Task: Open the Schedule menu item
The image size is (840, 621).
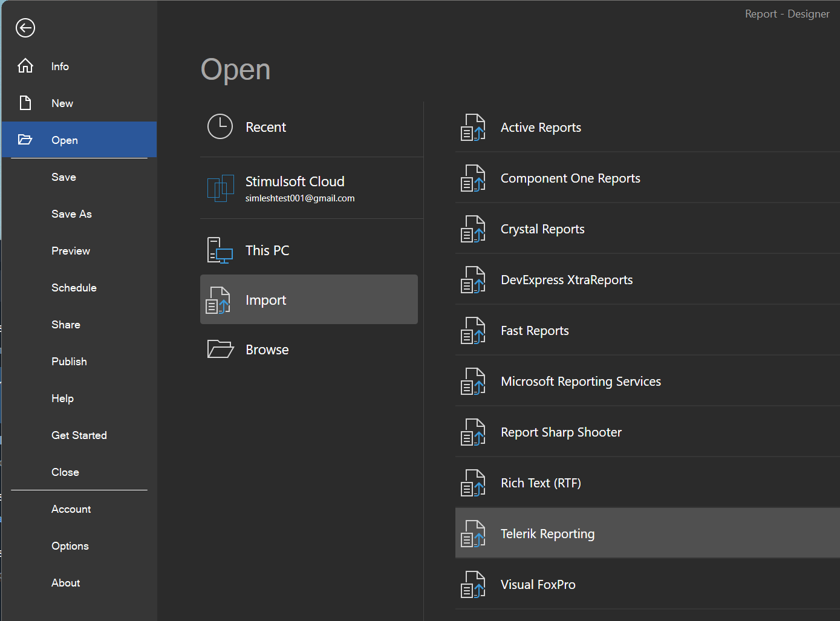Action: (x=79, y=288)
